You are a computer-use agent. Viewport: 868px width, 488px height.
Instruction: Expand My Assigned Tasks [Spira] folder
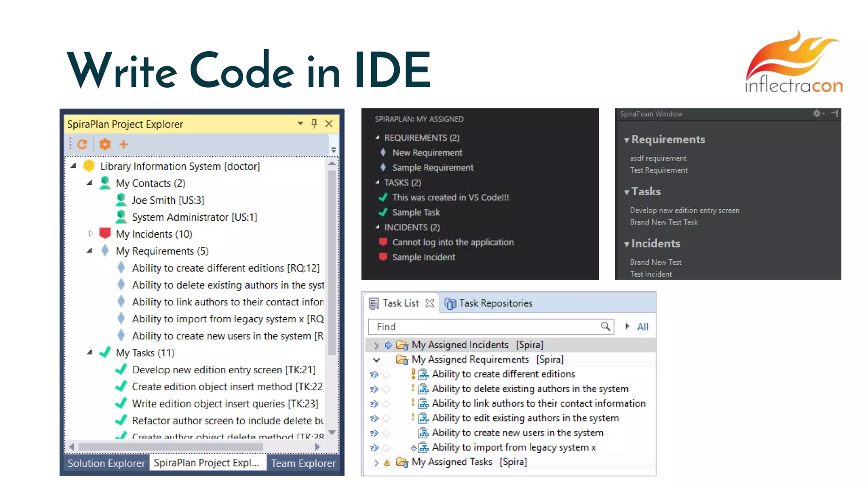tap(376, 463)
